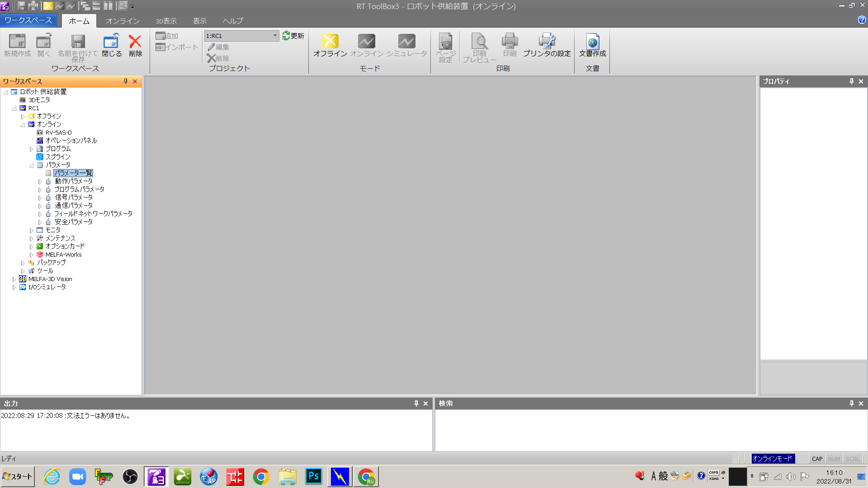Click the Close workspace icon
This screenshot has height=488, width=868.
[x=111, y=42]
